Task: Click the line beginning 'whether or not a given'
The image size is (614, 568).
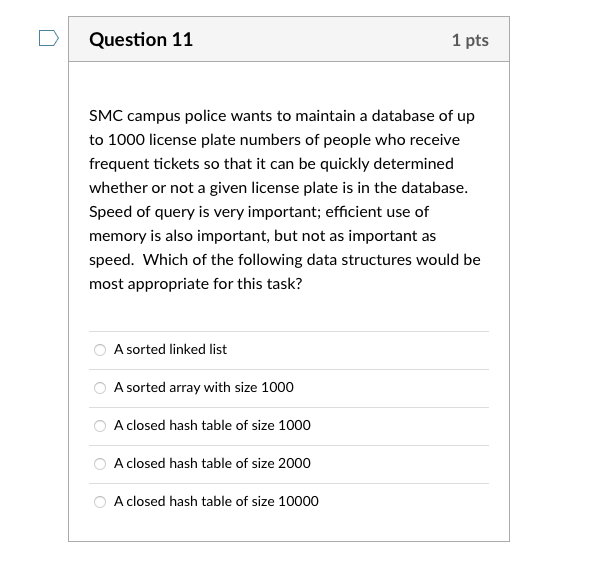Action: coord(278,188)
